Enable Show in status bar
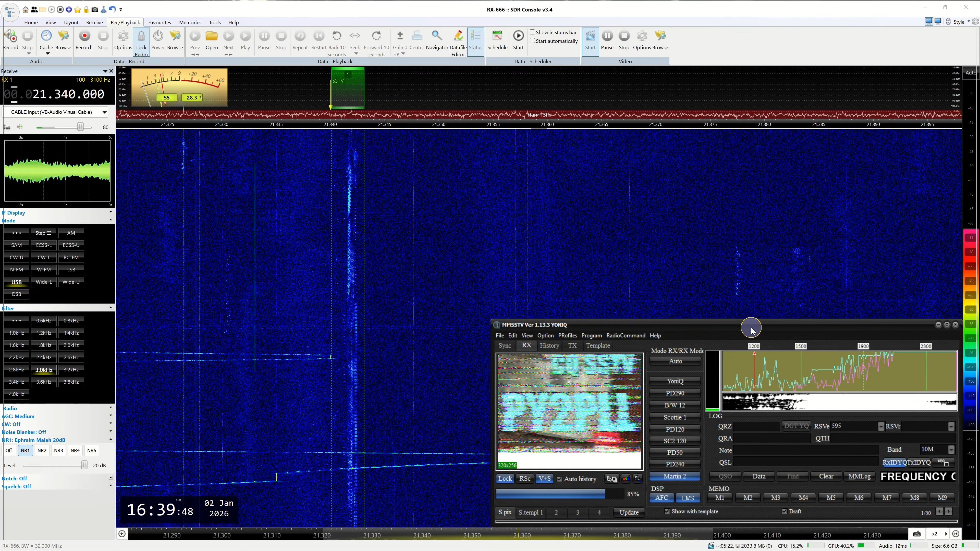 click(x=533, y=32)
